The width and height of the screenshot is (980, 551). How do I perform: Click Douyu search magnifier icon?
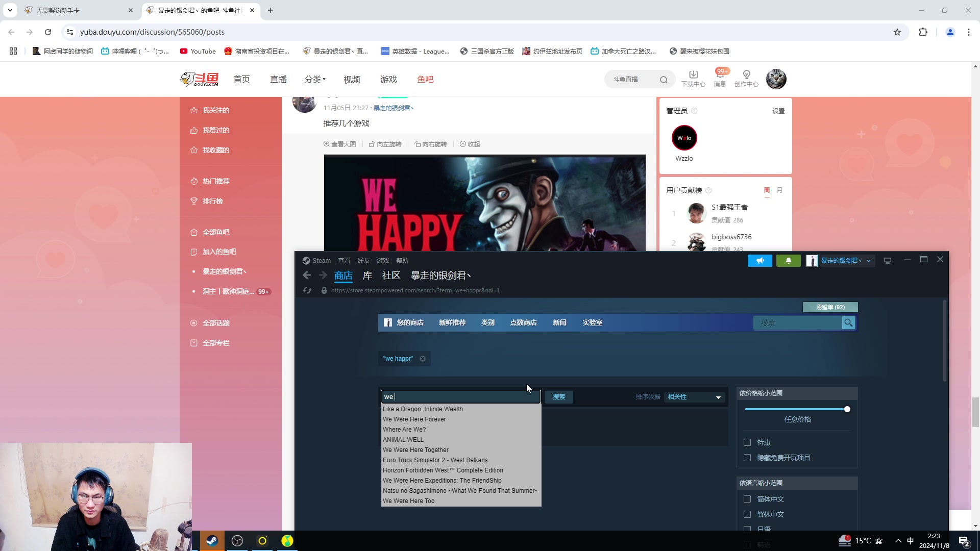[x=664, y=80]
